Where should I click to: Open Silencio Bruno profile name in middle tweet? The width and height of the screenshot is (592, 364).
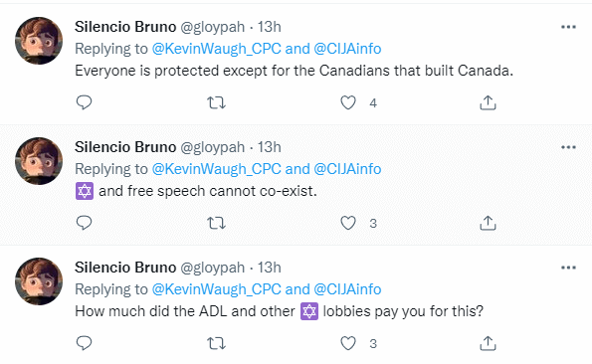(x=125, y=147)
